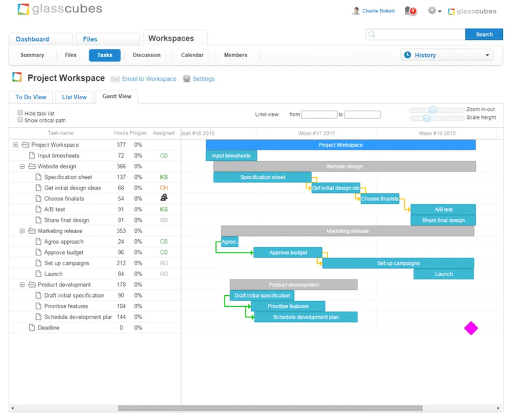
Task: Click Input timesheets document icon
Action: [31, 156]
